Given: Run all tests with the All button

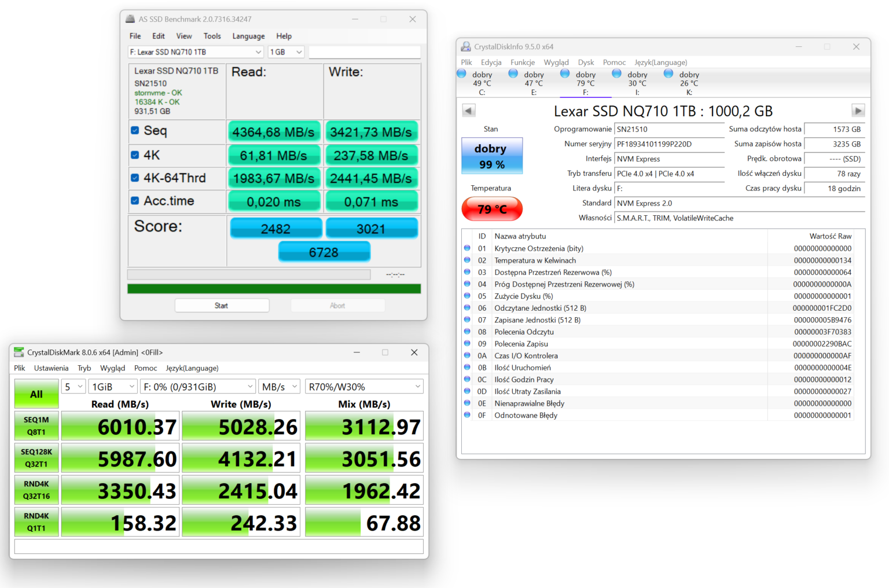Looking at the screenshot, I should 36,394.
